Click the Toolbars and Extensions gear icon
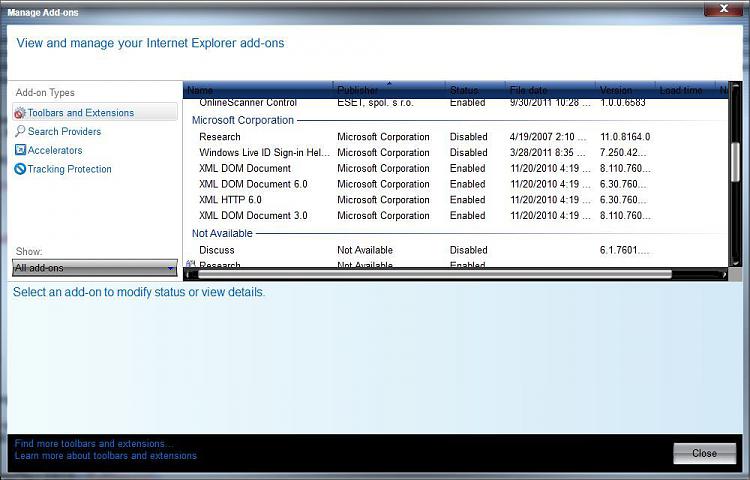The height and width of the screenshot is (480, 750). pyautogui.click(x=20, y=113)
